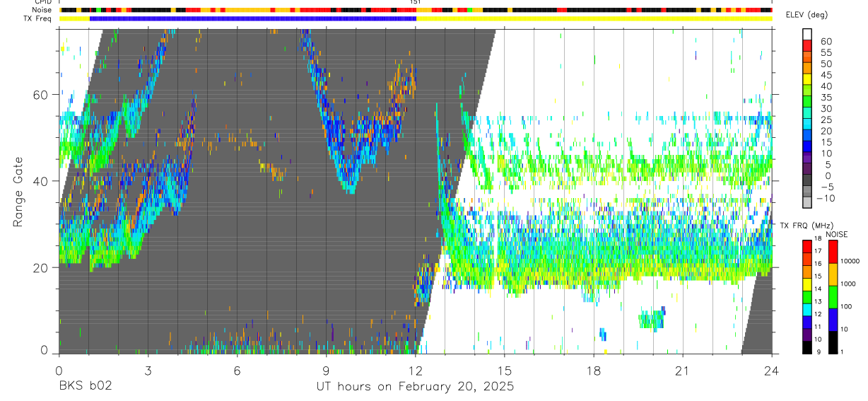Click the UT hours on February 20, 2025 title
Viewport: 868px width, 401px height.
pos(415,387)
